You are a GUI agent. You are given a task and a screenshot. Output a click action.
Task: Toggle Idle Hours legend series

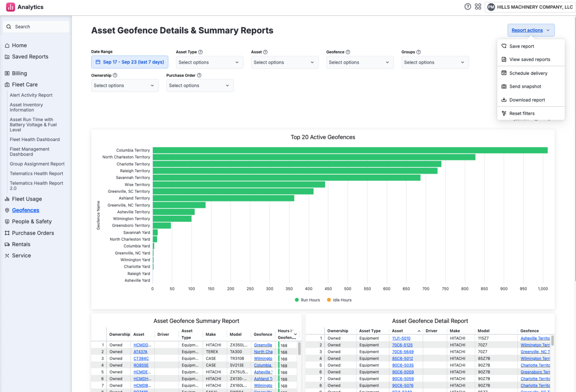339,300
